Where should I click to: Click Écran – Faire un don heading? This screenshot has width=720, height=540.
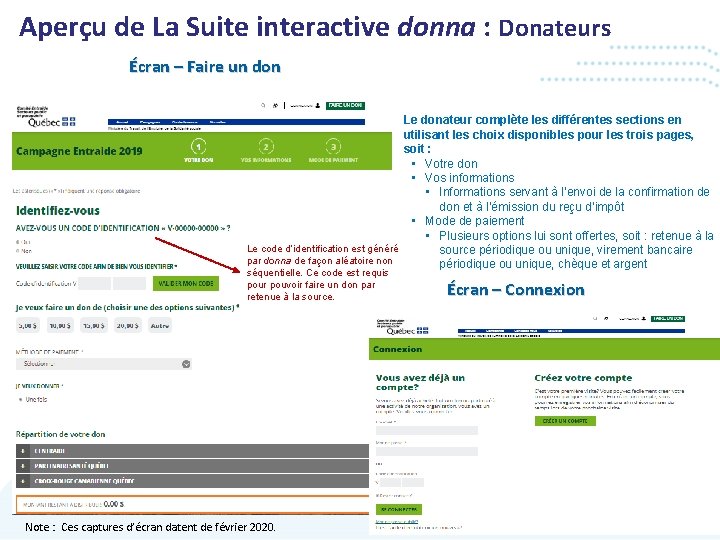pos(205,67)
